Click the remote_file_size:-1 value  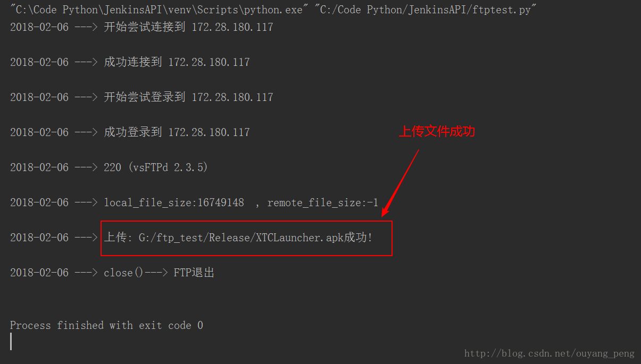[x=322, y=202]
